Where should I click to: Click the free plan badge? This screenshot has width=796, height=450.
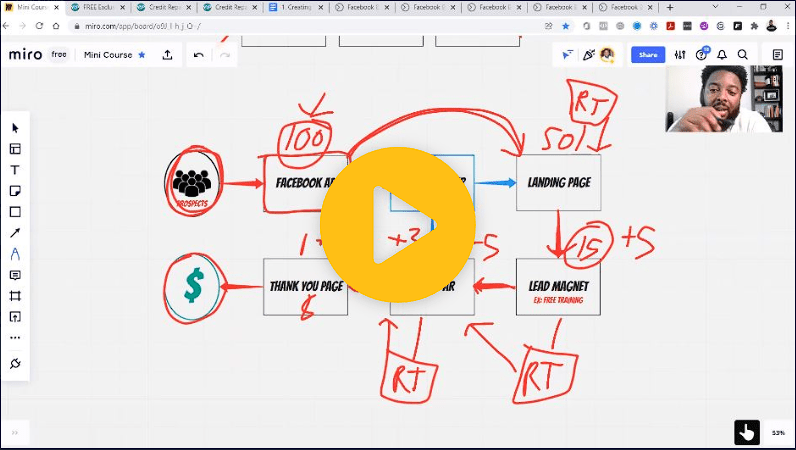(x=59, y=54)
